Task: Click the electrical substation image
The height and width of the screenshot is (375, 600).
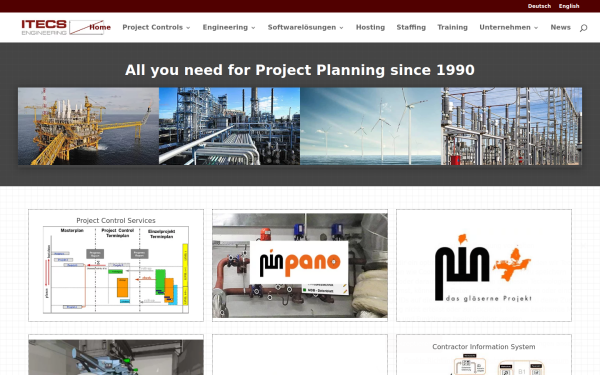Action: [512, 126]
